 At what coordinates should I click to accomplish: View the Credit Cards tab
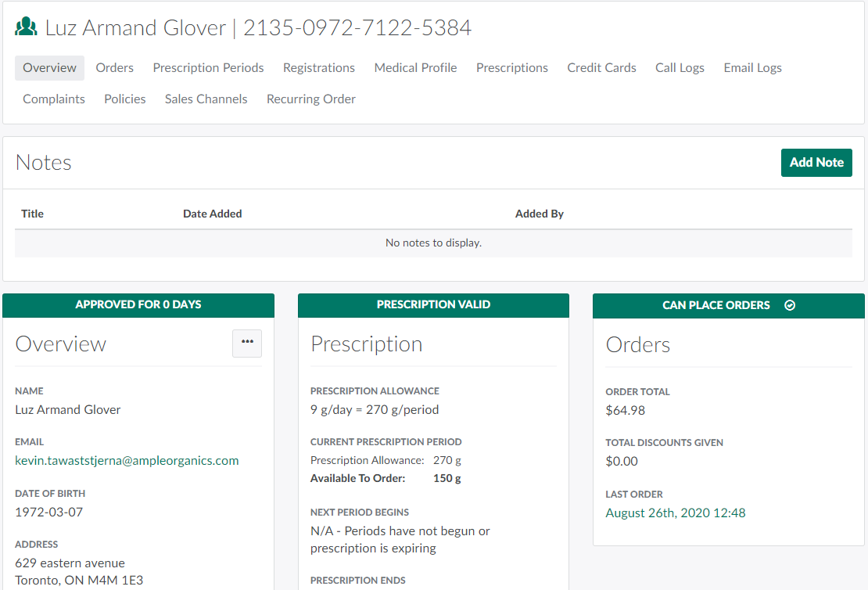[601, 68]
